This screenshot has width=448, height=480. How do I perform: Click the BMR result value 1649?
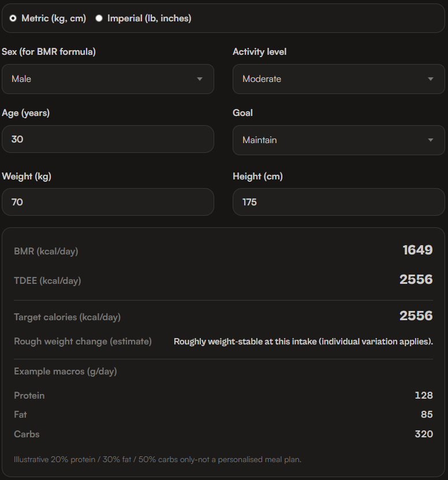point(417,250)
